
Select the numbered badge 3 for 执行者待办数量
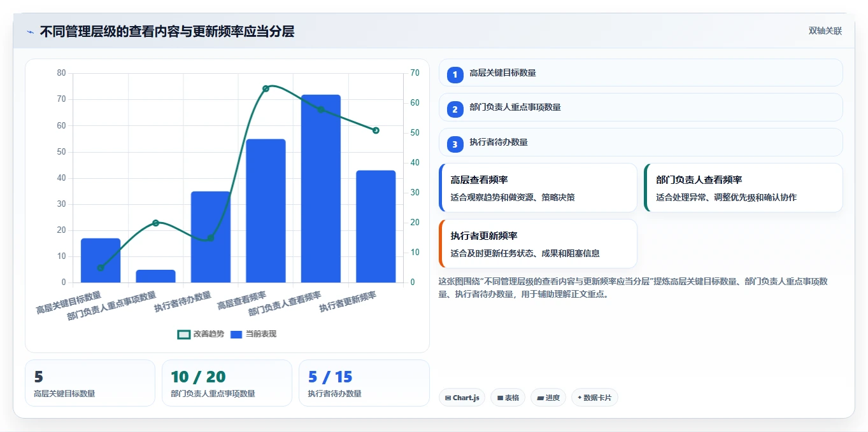coord(455,144)
